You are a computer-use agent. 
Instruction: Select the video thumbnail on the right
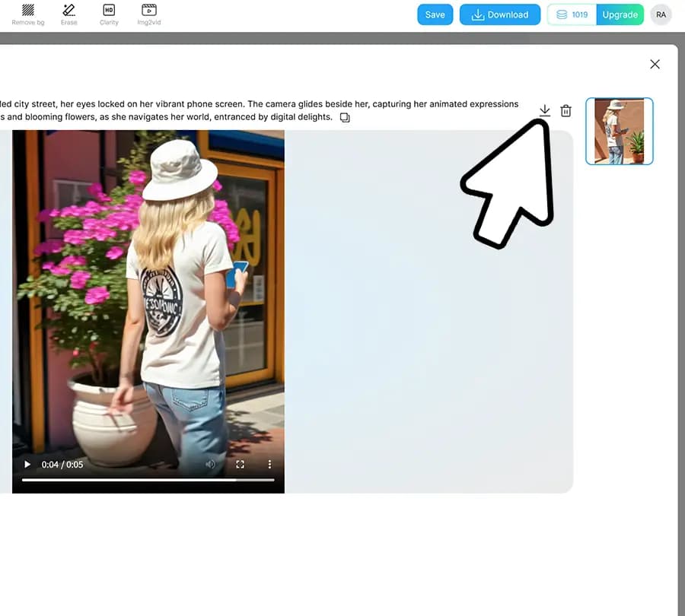click(619, 131)
